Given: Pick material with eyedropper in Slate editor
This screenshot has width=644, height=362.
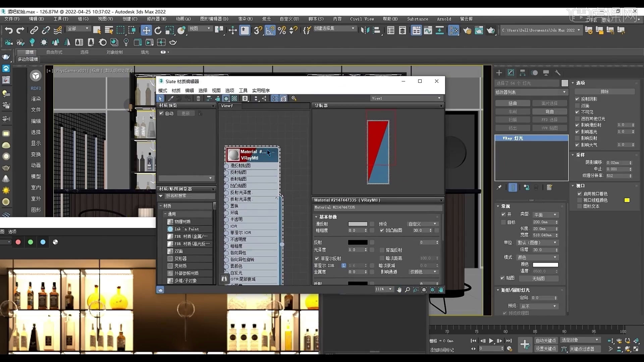Looking at the screenshot, I should 171,98.
